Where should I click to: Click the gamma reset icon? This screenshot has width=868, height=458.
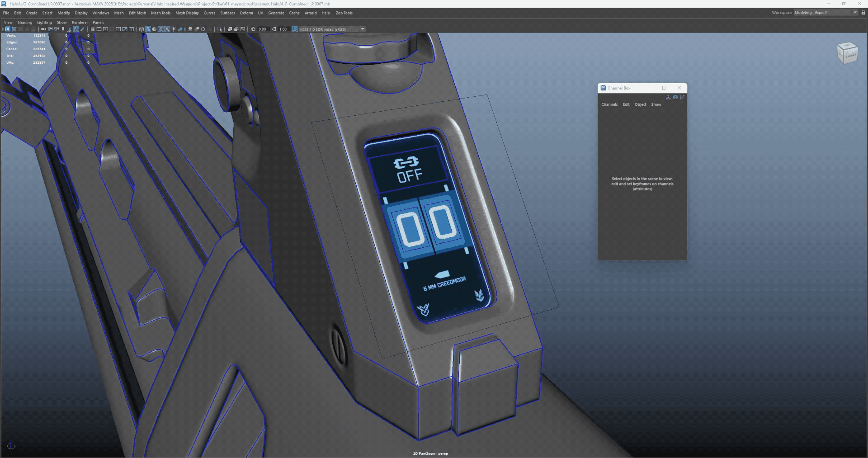coord(274,29)
